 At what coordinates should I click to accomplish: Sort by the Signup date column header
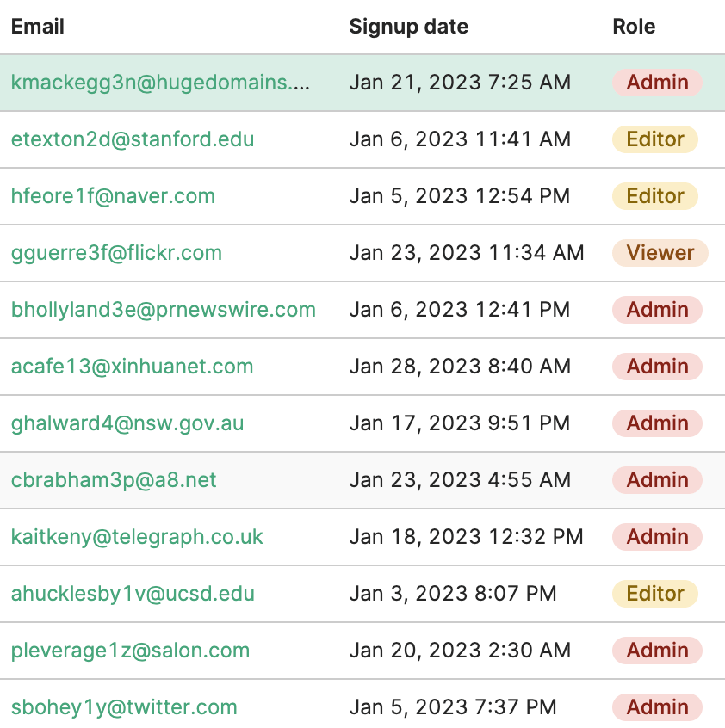click(409, 27)
